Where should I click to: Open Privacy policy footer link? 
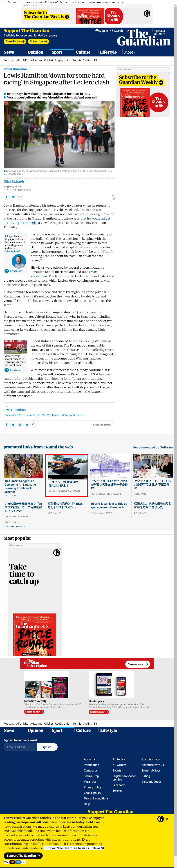tap(93, 787)
